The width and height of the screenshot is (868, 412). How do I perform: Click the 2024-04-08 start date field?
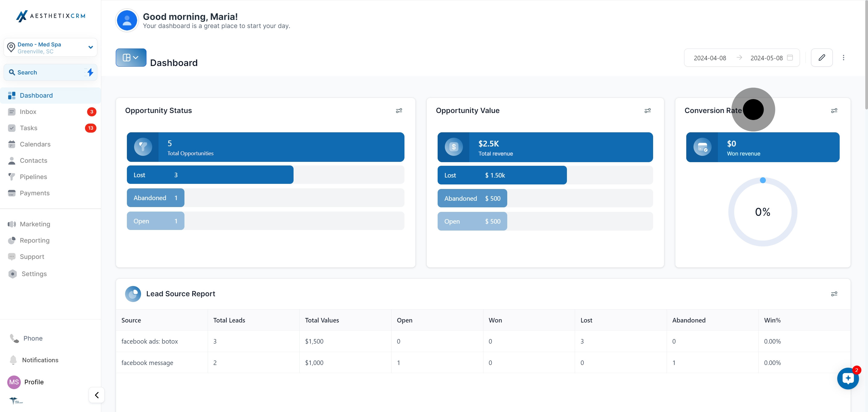[710, 58]
